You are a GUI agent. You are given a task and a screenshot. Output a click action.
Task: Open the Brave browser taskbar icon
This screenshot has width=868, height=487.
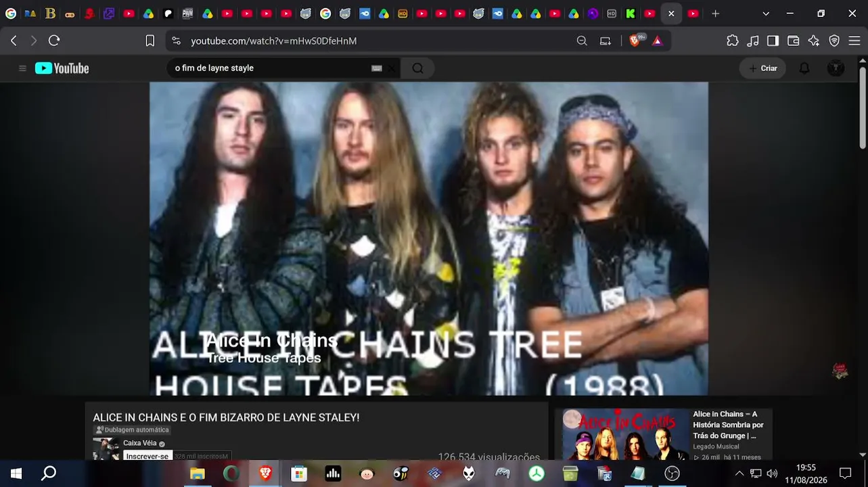pos(265,473)
